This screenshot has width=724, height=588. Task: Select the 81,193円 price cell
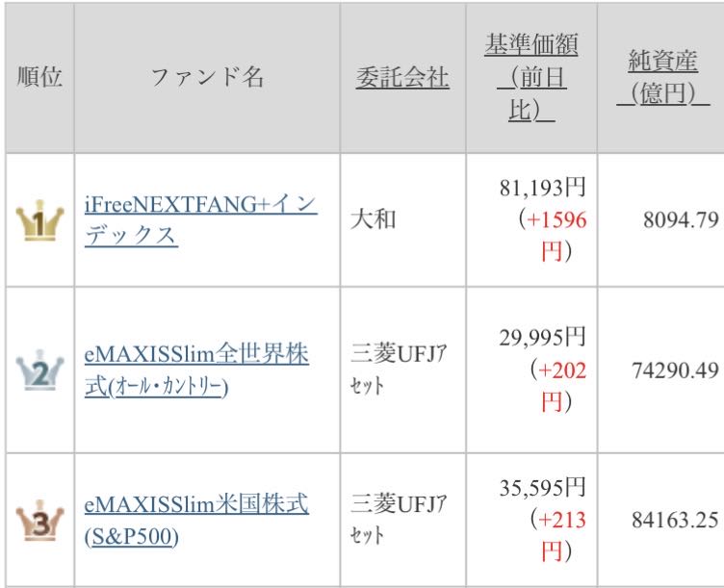point(543,188)
